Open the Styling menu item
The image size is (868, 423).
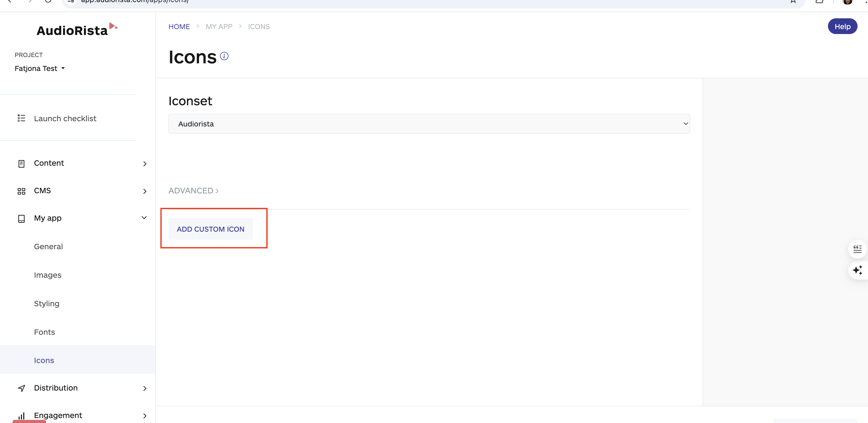47,303
